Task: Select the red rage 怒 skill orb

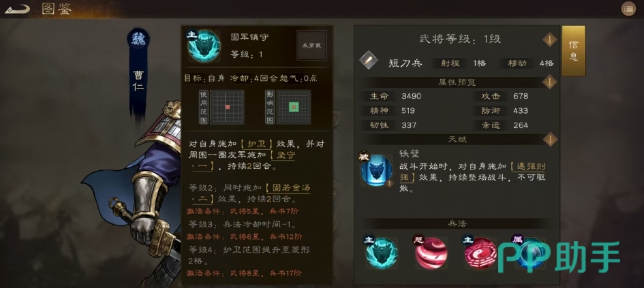Action: (x=431, y=253)
